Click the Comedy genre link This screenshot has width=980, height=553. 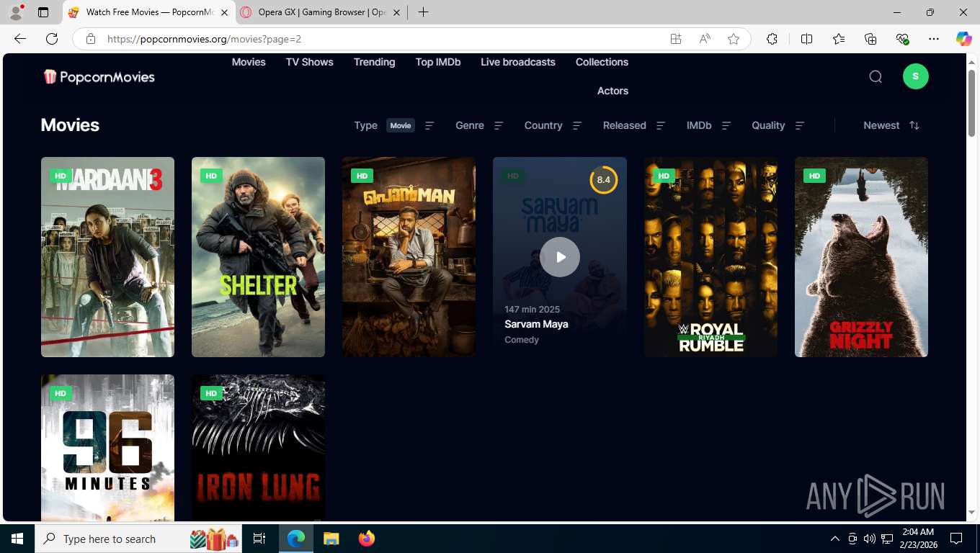tap(522, 340)
